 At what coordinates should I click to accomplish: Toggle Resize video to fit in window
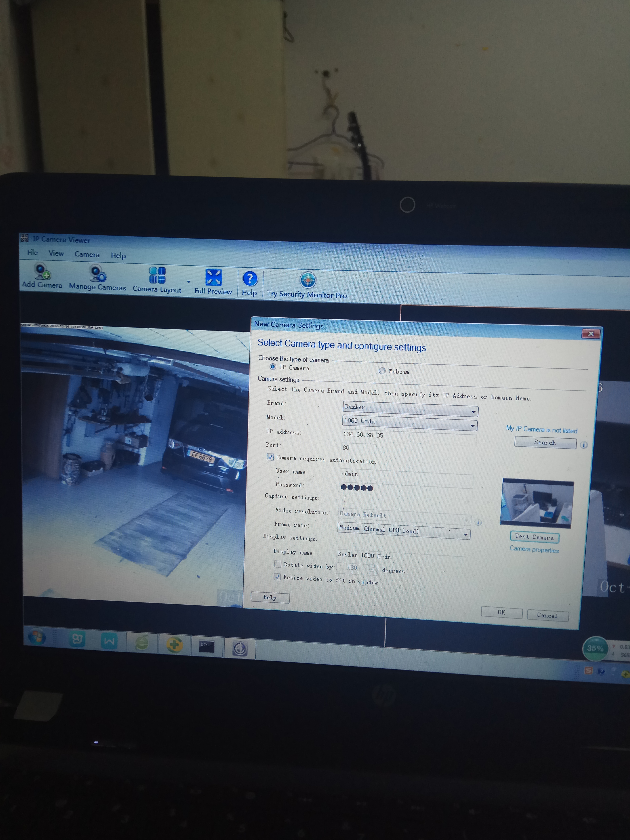point(278,576)
